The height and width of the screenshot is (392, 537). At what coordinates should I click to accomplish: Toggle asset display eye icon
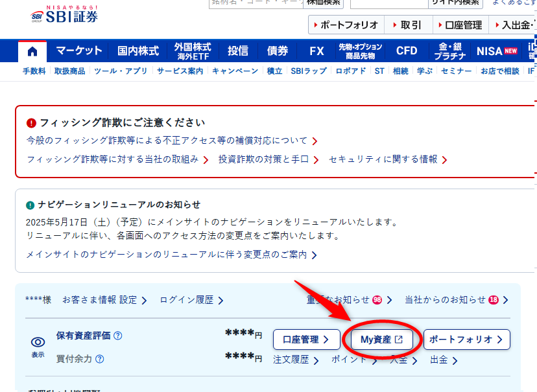pyautogui.click(x=38, y=342)
